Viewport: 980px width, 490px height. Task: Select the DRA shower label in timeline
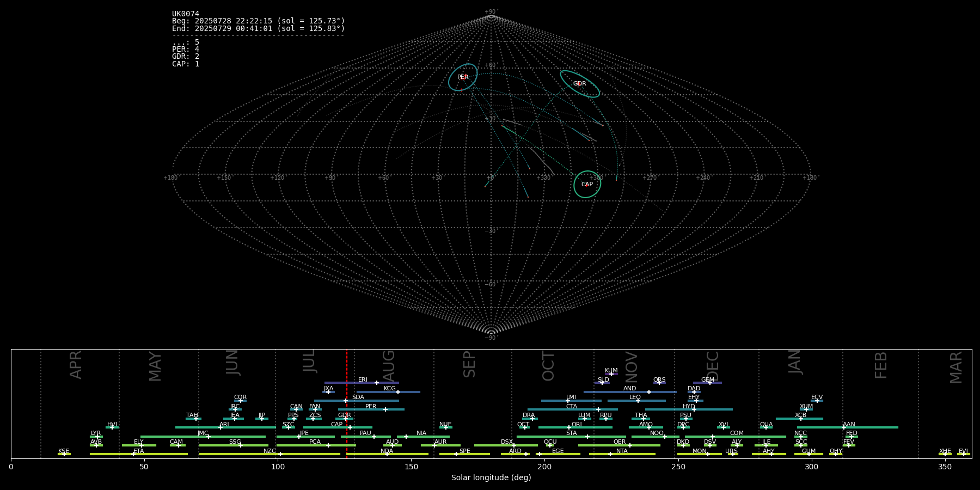pyautogui.click(x=529, y=415)
